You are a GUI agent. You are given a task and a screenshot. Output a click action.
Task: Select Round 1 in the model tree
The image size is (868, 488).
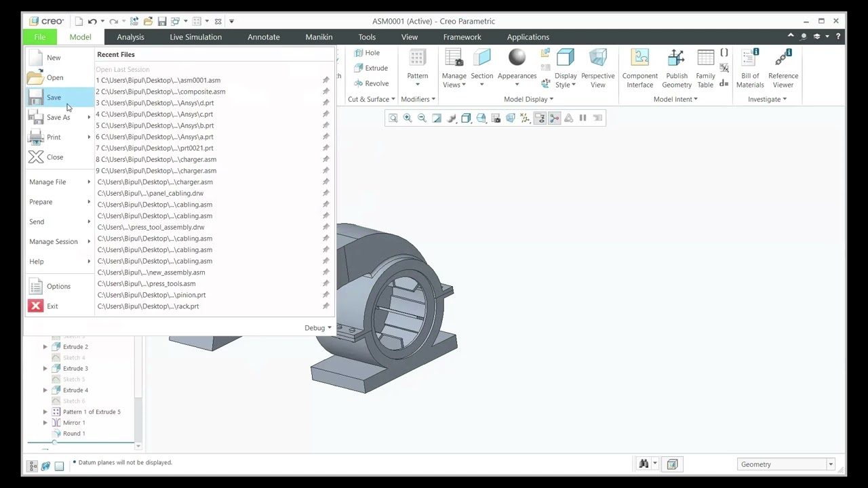pos(74,434)
